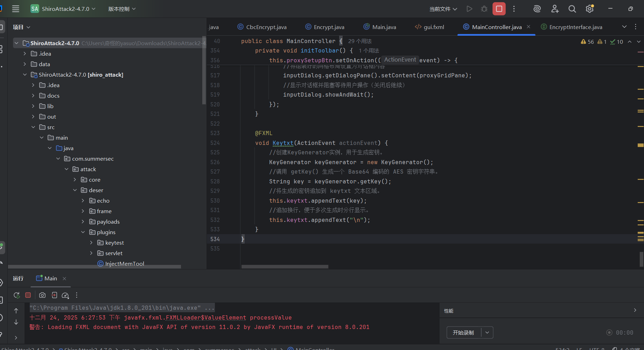This screenshot has width=644, height=350.
Task: Close the MainController.java tab
Action: coord(528,27)
